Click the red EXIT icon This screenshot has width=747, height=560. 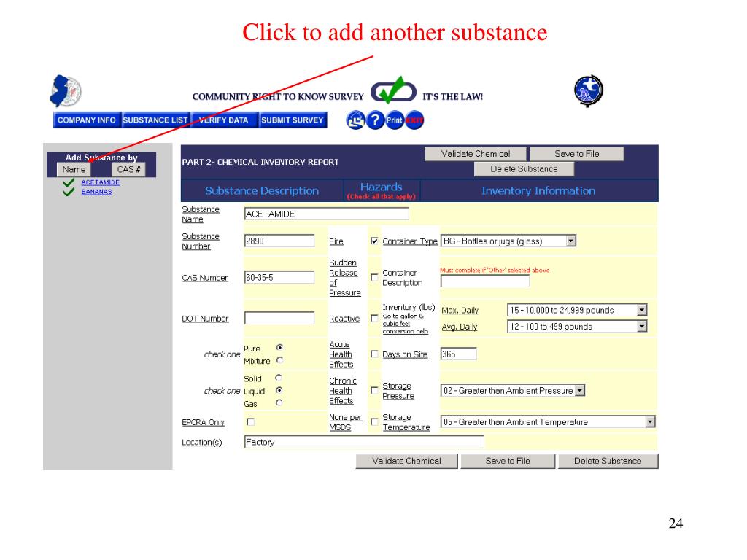[414, 120]
